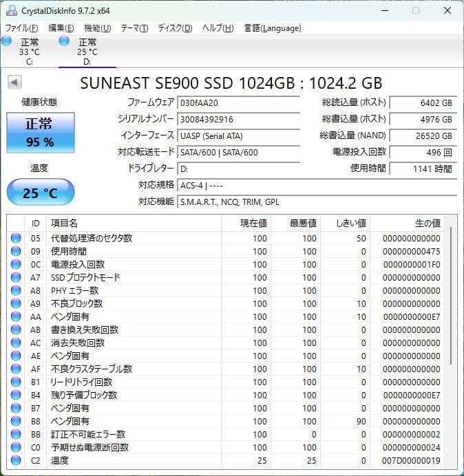Open the ヘルプ(H) menu

tap(218, 28)
